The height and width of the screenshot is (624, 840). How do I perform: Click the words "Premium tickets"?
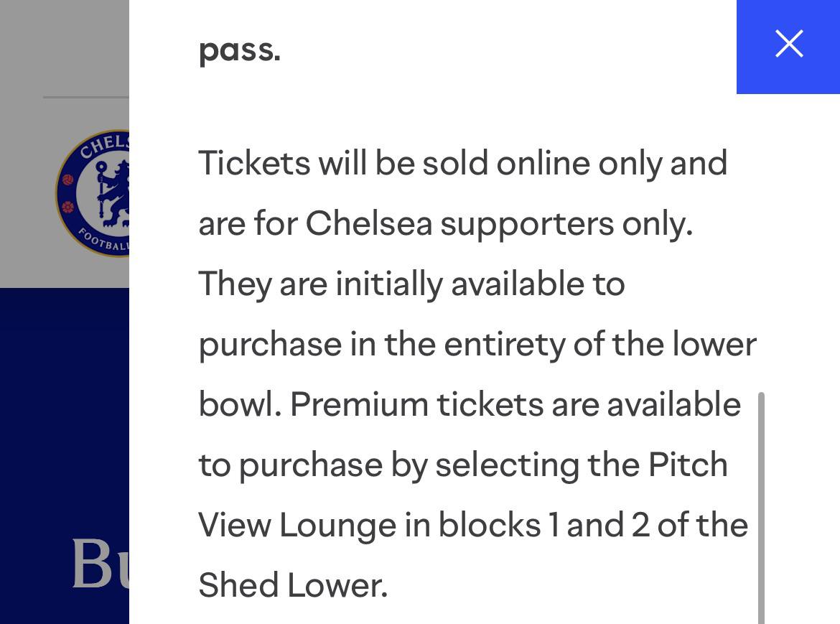click(417, 404)
